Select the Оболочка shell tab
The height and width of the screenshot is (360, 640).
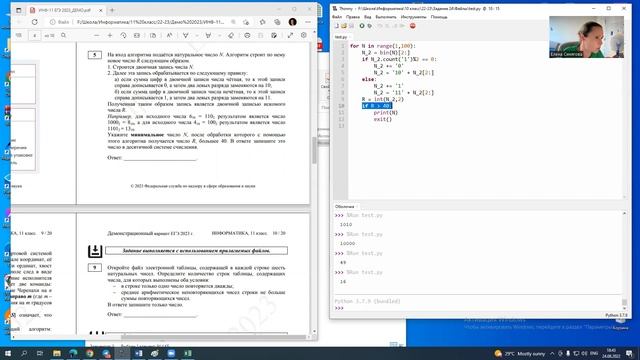345,207
